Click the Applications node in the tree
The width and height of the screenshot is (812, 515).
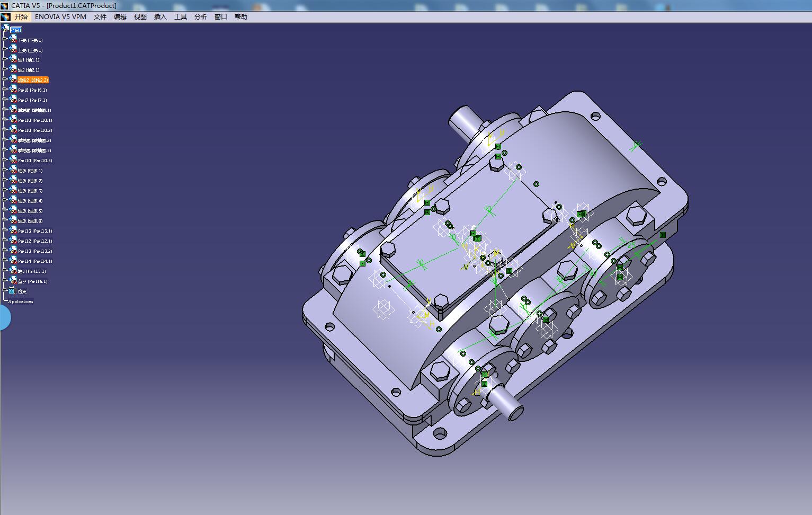[x=20, y=301]
